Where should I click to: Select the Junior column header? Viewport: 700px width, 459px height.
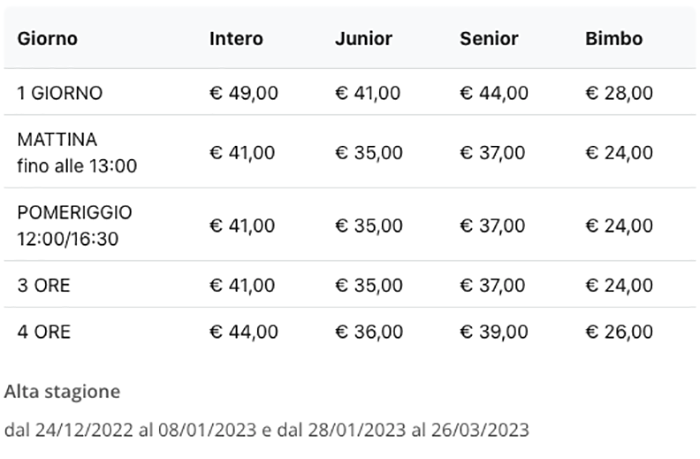pyautogui.click(x=363, y=39)
